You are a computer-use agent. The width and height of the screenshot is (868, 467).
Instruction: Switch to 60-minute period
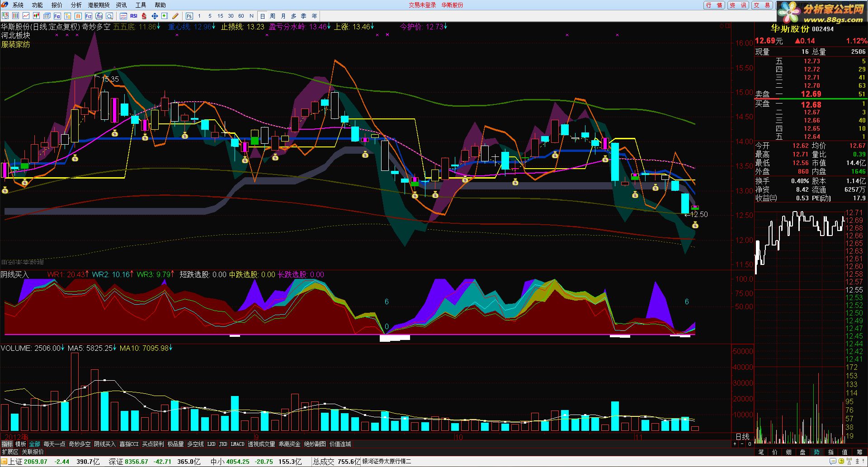click(x=241, y=16)
